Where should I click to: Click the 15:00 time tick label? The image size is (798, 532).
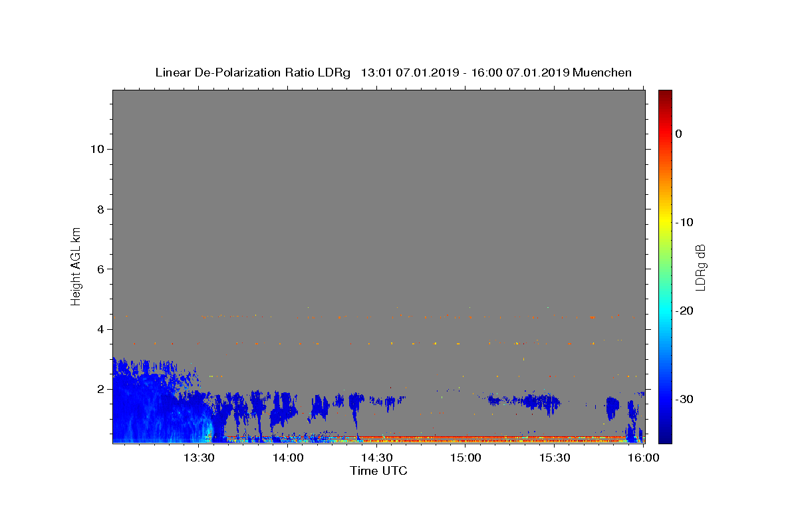click(466, 458)
